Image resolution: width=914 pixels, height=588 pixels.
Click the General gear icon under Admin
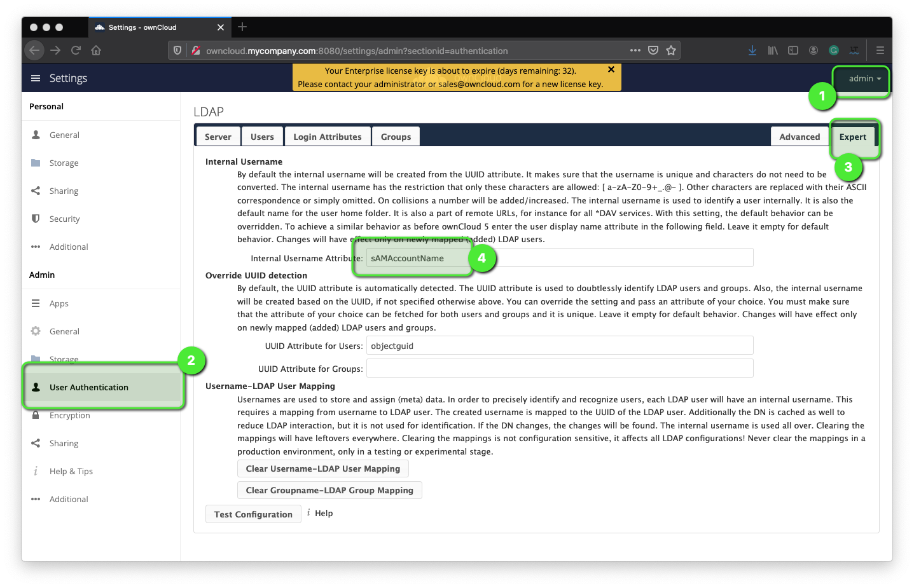(36, 331)
